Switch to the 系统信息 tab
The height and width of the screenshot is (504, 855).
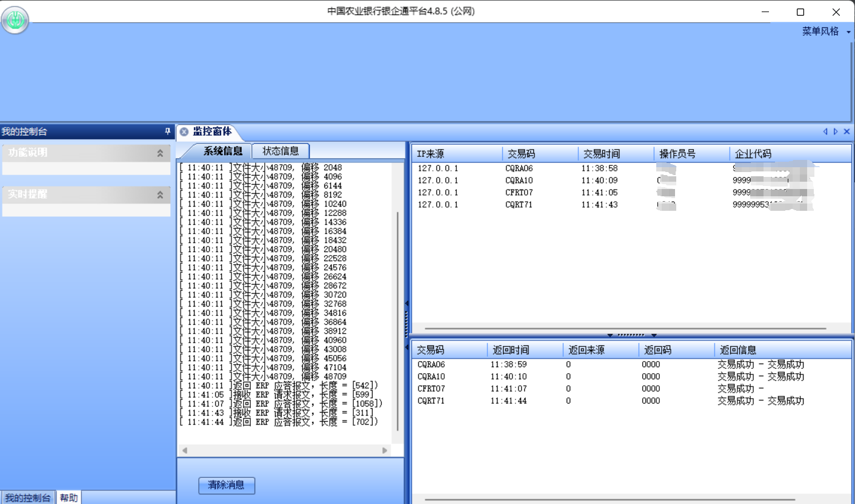223,150
